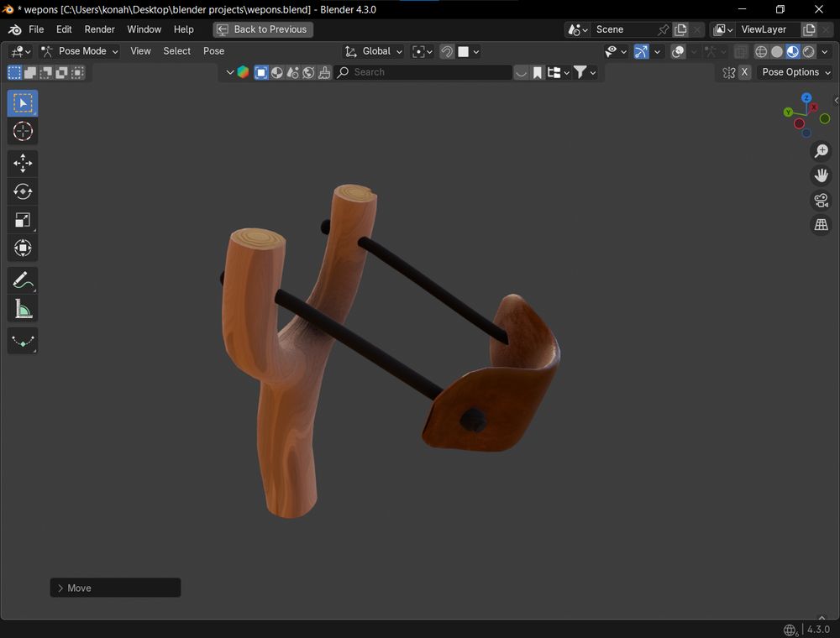840x638 pixels.
Task: Open the gizmo options dropdown arrow
Action: (x=658, y=51)
